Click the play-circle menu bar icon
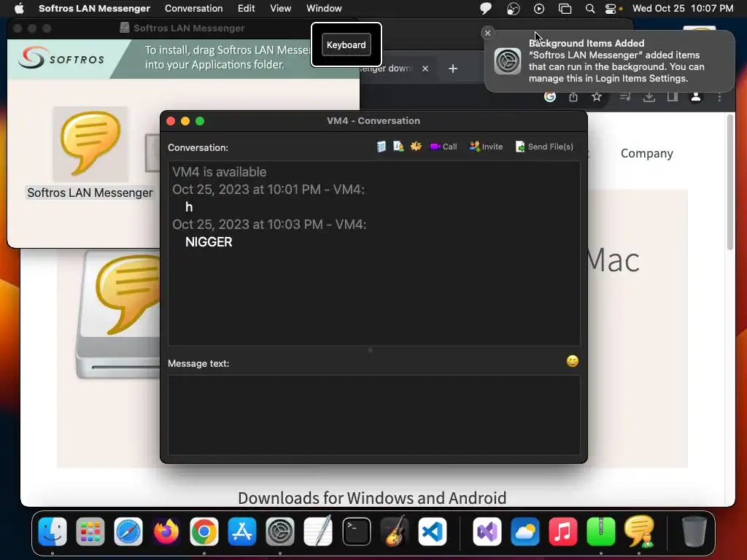This screenshot has height=560, width=747. point(539,9)
